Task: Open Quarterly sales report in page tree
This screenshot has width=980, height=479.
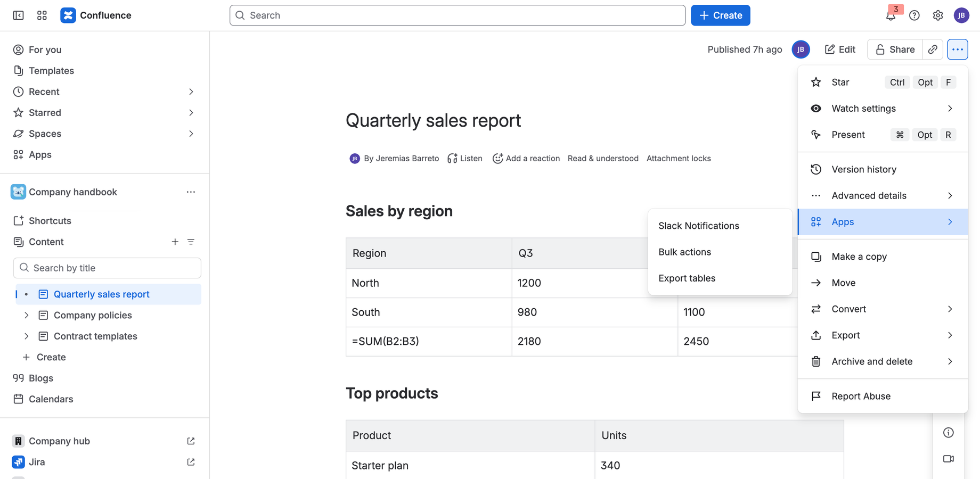Action: pyautogui.click(x=108, y=294)
